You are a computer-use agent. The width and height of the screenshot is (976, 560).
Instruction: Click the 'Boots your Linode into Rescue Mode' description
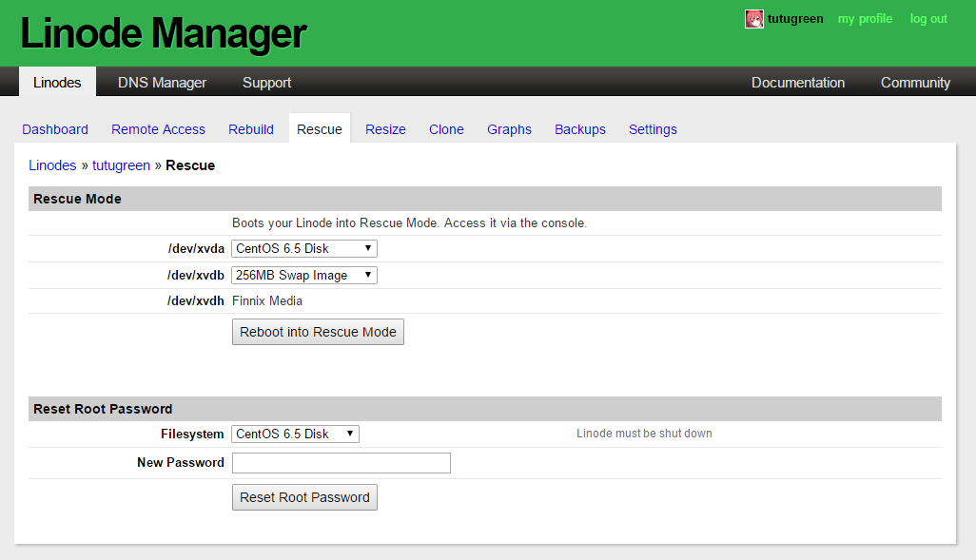pos(409,222)
